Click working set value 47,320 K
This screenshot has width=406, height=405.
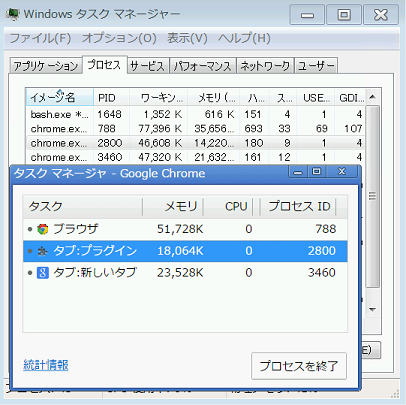pyautogui.click(x=160, y=157)
